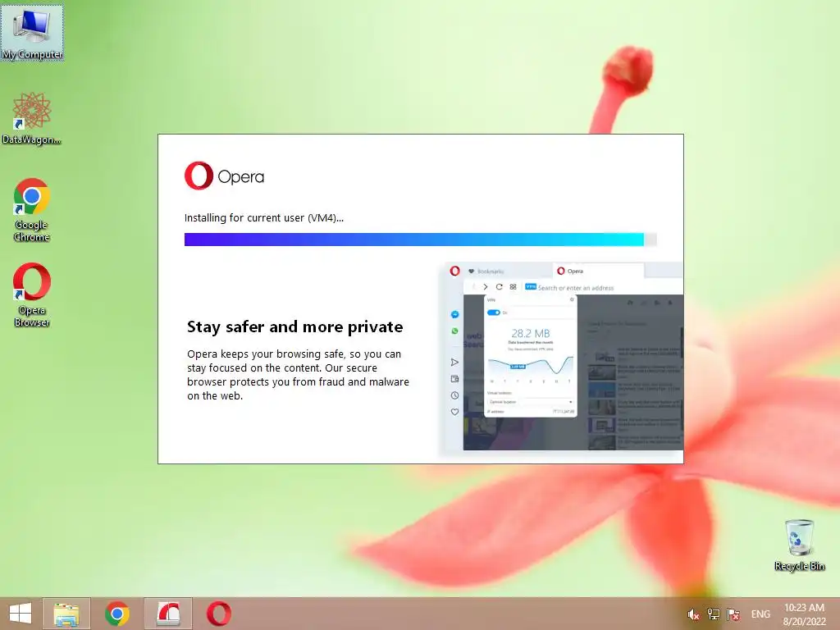Open the network tray icon
Image resolution: width=840 pixels, height=630 pixels.
point(714,614)
